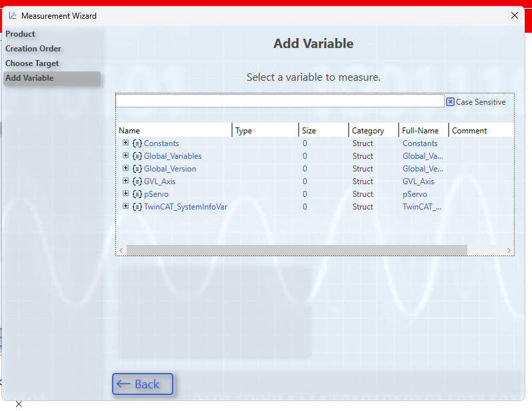Go to the Choose Target step
The height and width of the screenshot is (411, 532).
(x=32, y=63)
